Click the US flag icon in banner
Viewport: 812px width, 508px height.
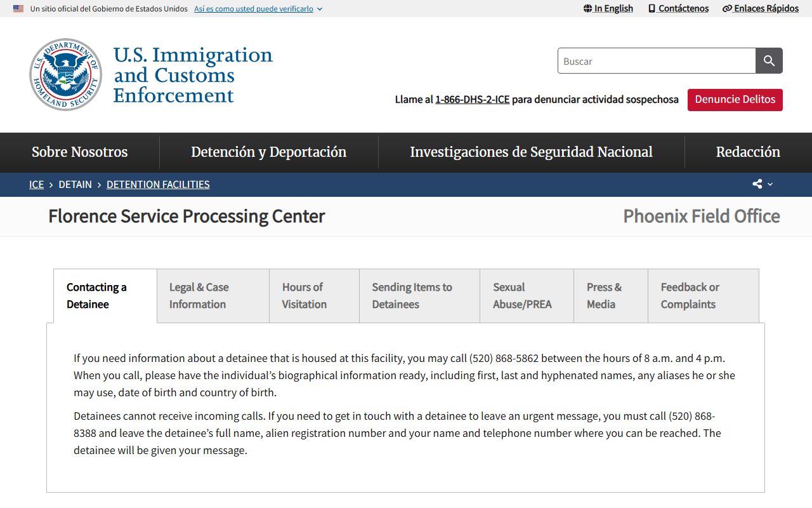[18, 9]
